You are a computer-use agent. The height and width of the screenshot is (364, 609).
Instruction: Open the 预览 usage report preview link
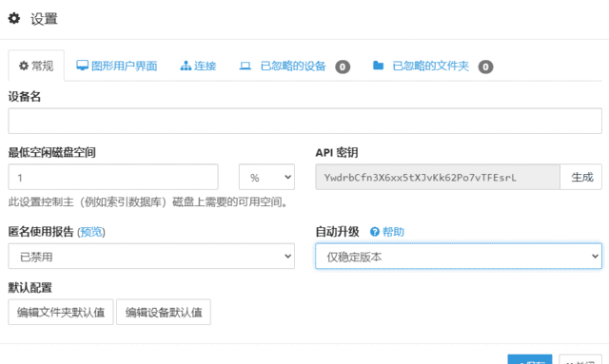click(91, 232)
